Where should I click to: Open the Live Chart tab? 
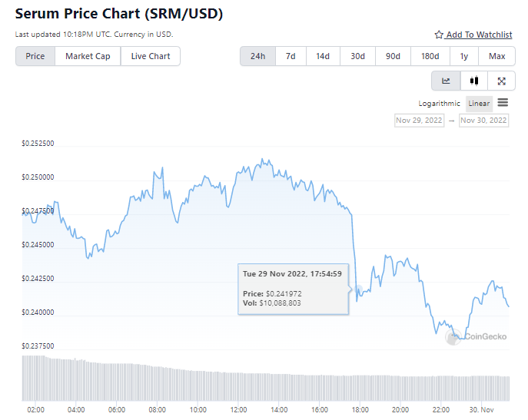[x=151, y=56]
